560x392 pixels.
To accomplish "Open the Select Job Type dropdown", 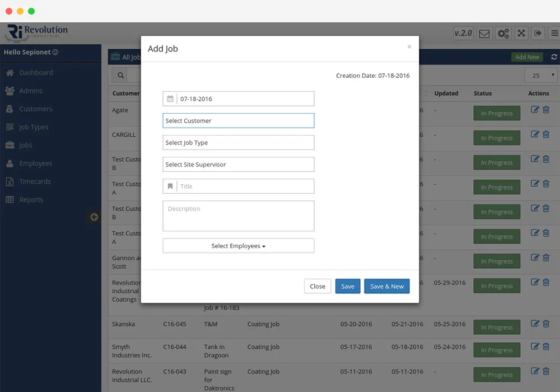I will 238,142.
